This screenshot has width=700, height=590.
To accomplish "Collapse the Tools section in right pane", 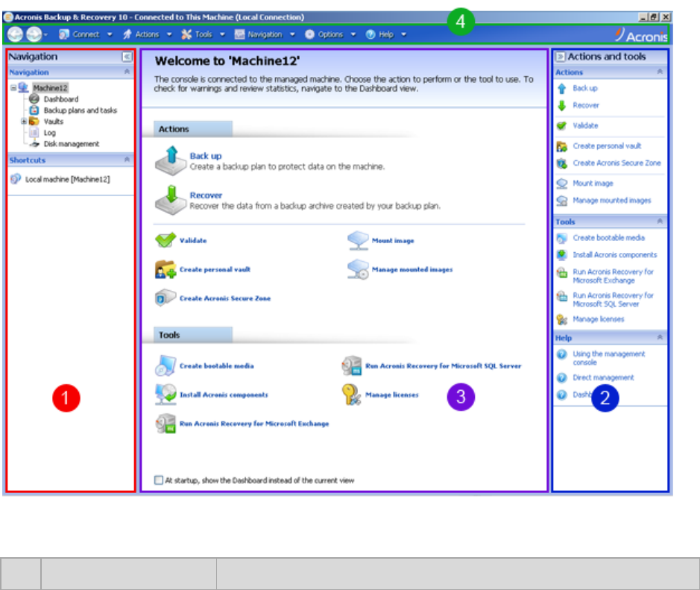I will (x=660, y=221).
